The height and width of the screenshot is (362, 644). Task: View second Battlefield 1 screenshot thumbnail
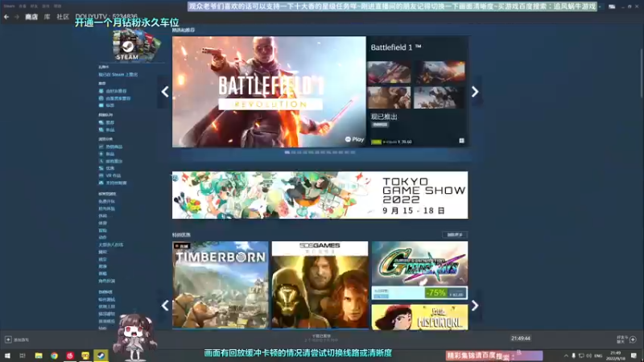(439, 72)
